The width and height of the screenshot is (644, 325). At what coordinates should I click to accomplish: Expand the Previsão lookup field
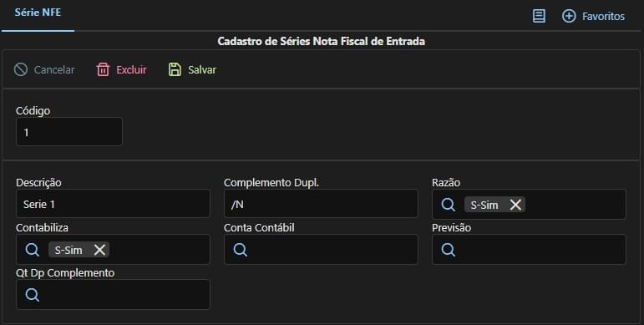(529, 250)
